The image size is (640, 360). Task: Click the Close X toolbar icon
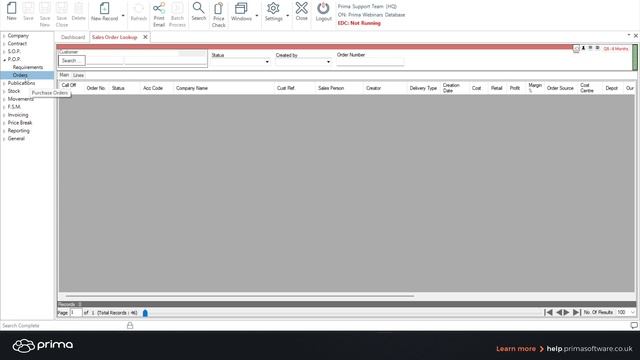pyautogui.click(x=302, y=8)
